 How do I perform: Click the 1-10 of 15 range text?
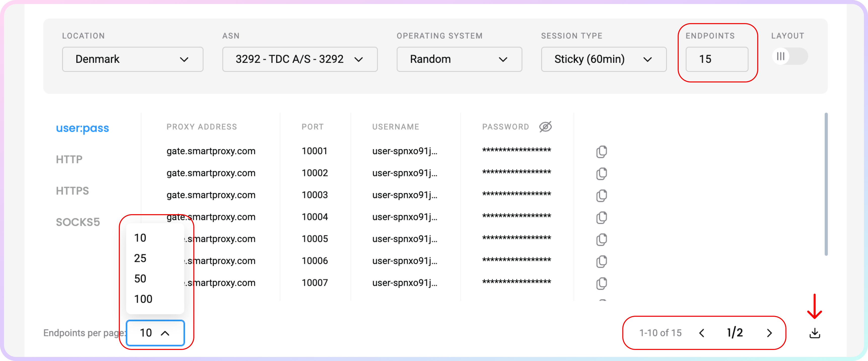coord(660,333)
